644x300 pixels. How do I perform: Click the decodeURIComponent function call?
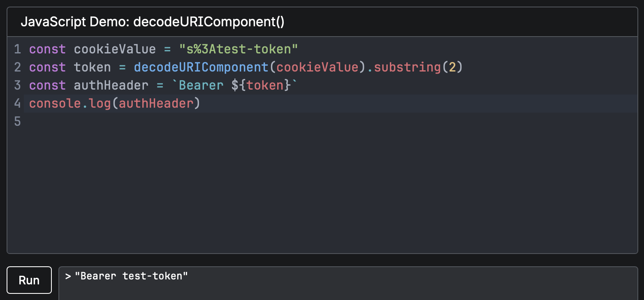tap(201, 67)
